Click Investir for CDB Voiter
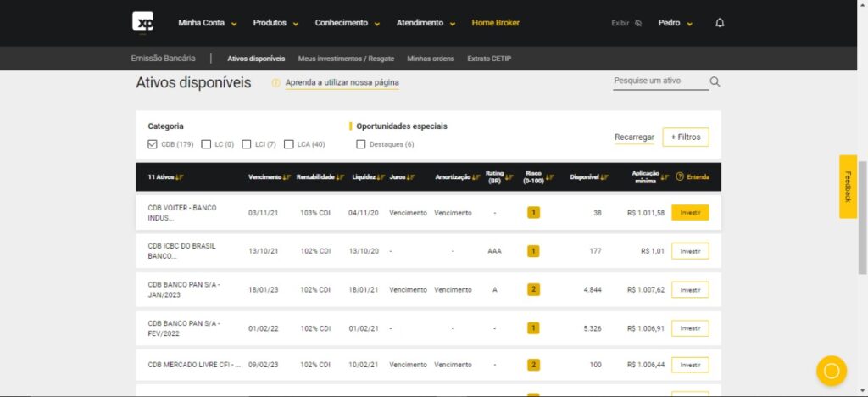Viewport: 868px width, 397px height. [x=689, y=213]
